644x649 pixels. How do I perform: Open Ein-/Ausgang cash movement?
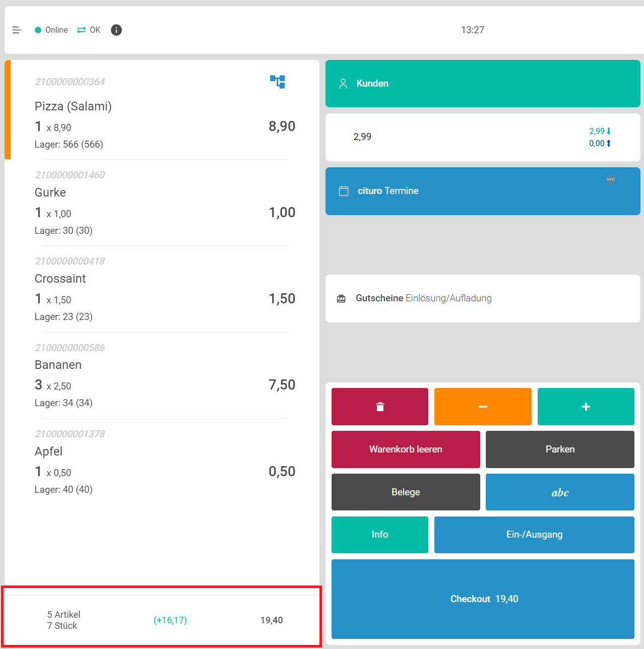tap(534, 535)
